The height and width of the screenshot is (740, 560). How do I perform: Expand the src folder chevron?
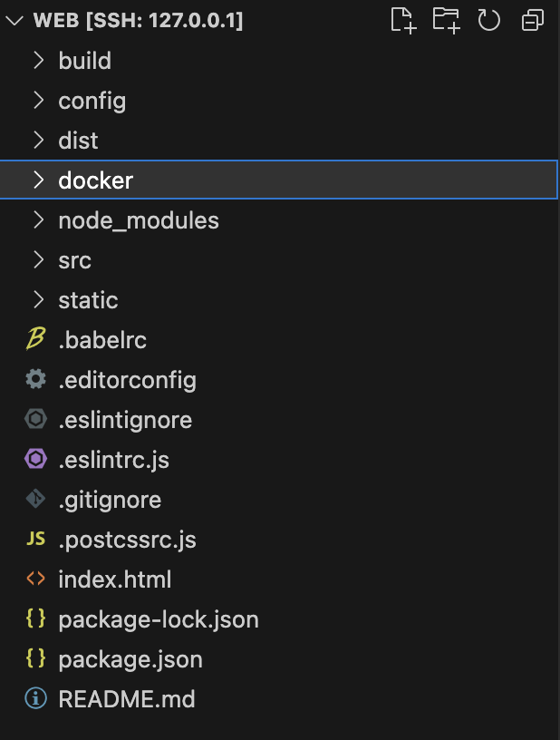38,260
